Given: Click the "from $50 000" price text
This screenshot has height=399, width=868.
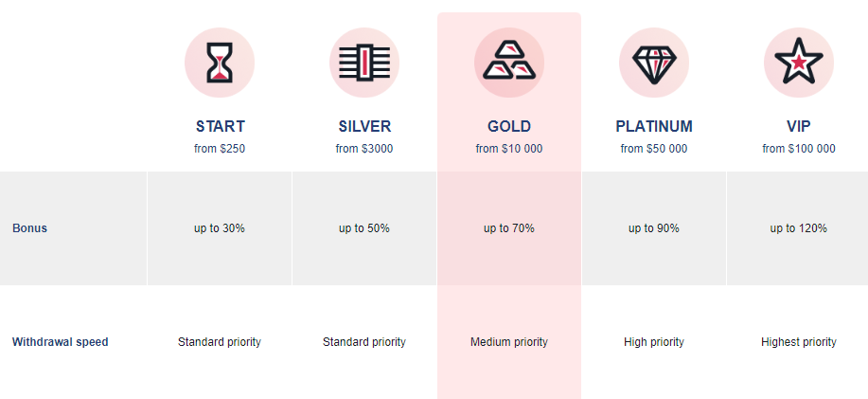Looking at the screenshot, I should point(654,149).
